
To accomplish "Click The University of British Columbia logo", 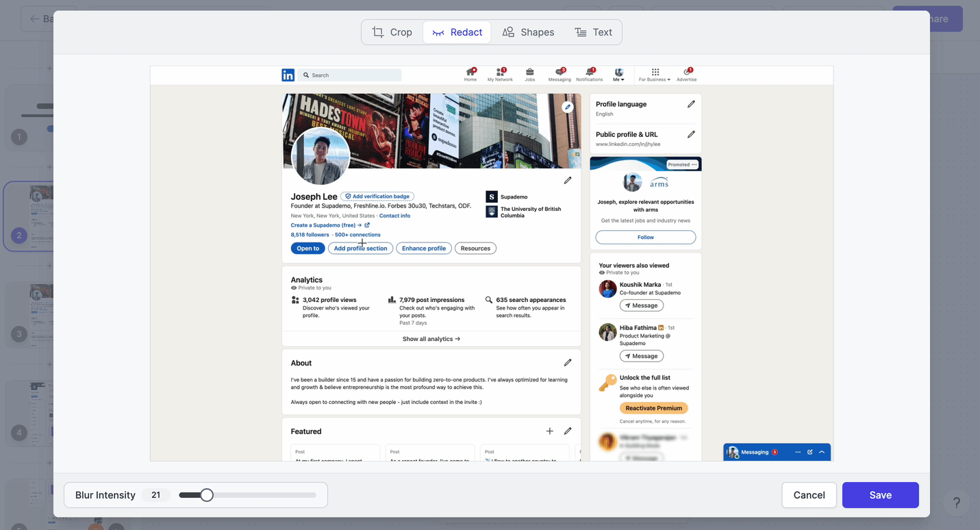I will point(491,212).
